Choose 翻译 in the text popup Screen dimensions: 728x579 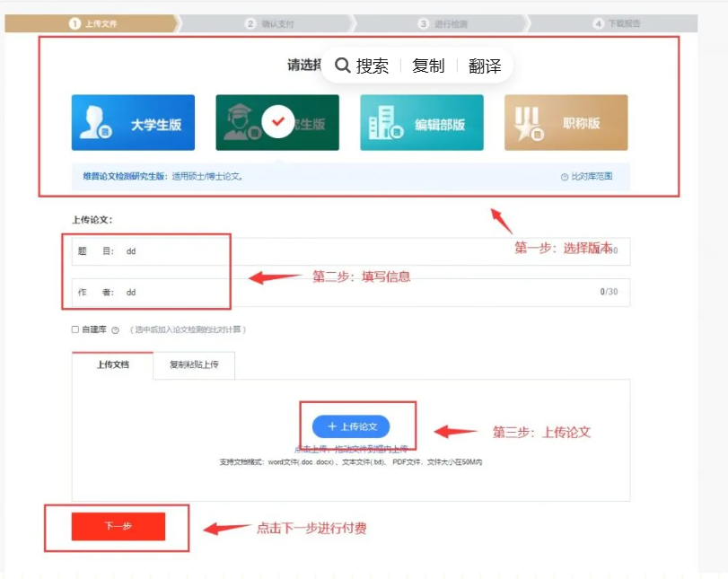click(x=485, y=66)
